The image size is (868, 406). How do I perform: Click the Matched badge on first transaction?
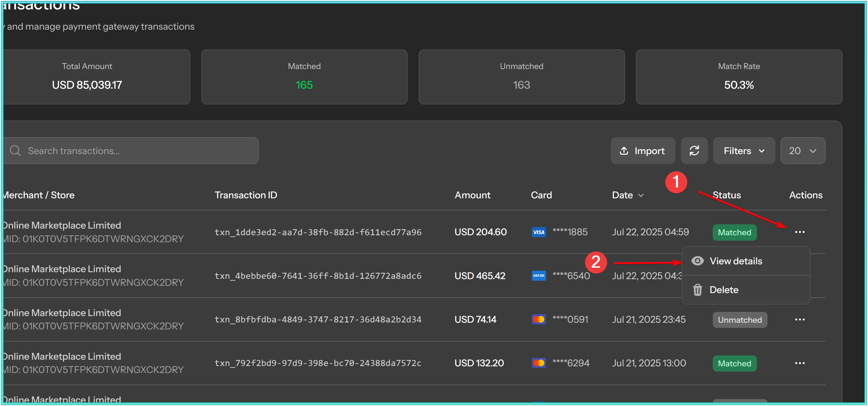(x=734, y=232)
